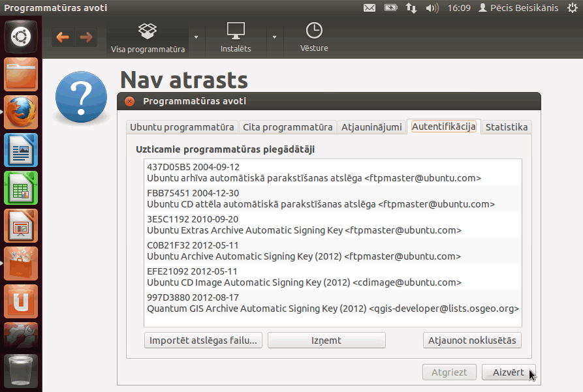The image size is (583, 392).
Task: Open the Files manager from launcher
Action: pyautogui.click(x=21, y=75)
